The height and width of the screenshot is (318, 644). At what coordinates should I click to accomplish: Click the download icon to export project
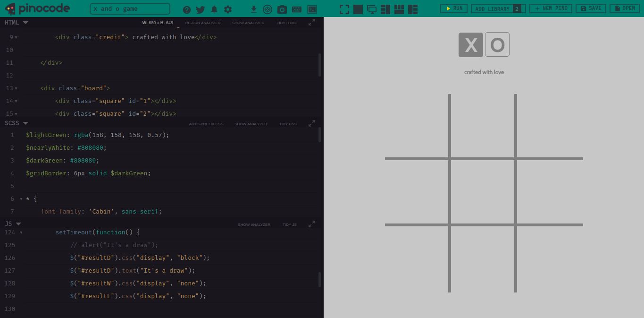click(253, 9)
